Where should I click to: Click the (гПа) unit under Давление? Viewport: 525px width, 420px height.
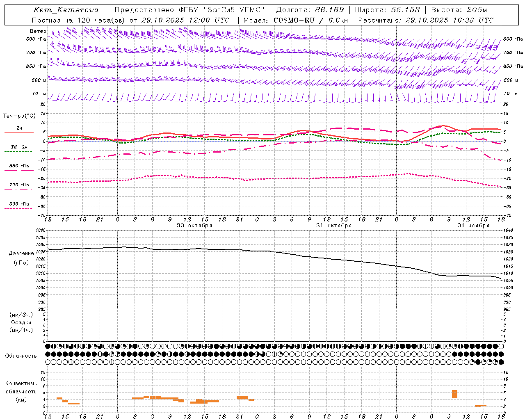tap(21, 263)
